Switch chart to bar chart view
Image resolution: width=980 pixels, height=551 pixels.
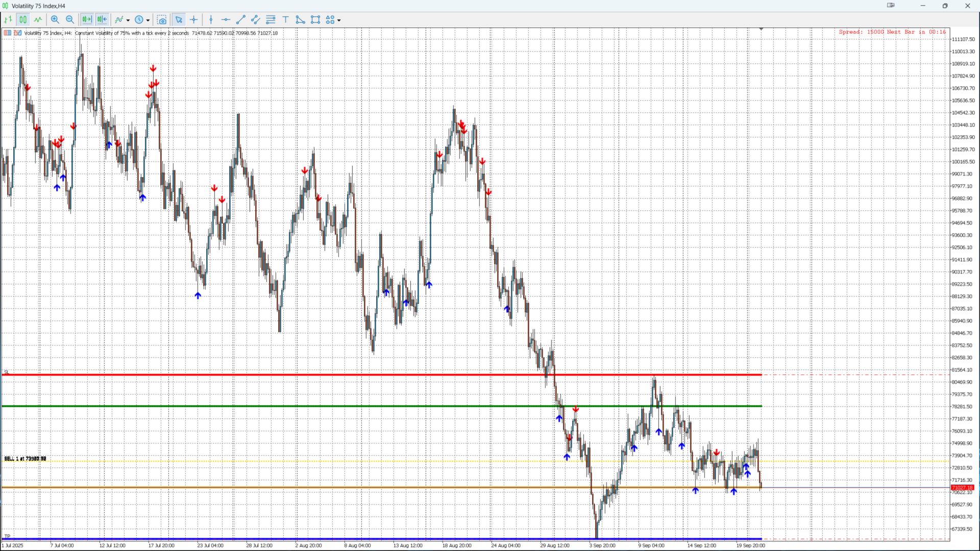pyautogui.click(x=8, y=20)
